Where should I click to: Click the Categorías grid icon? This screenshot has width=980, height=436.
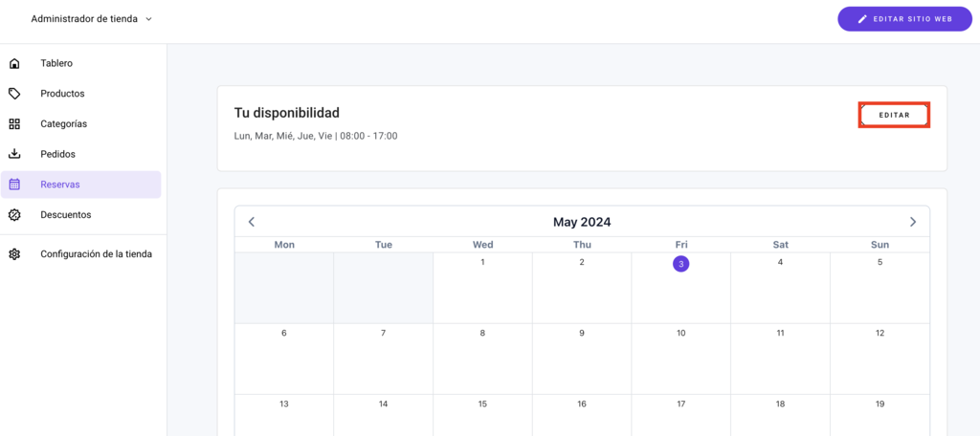point(14,124)
